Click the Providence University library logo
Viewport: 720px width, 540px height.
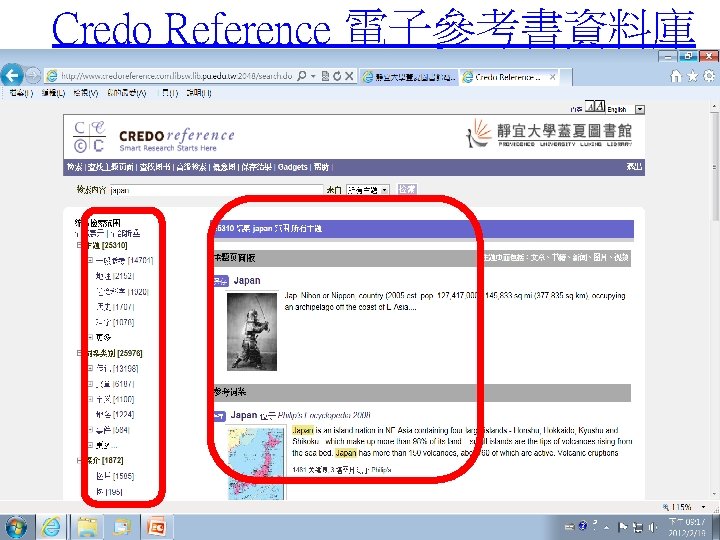click(x=549, y=133)
